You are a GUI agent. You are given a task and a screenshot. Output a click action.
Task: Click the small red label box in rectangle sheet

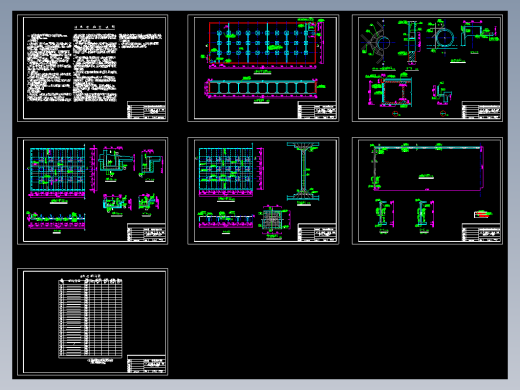click(483, 214)
